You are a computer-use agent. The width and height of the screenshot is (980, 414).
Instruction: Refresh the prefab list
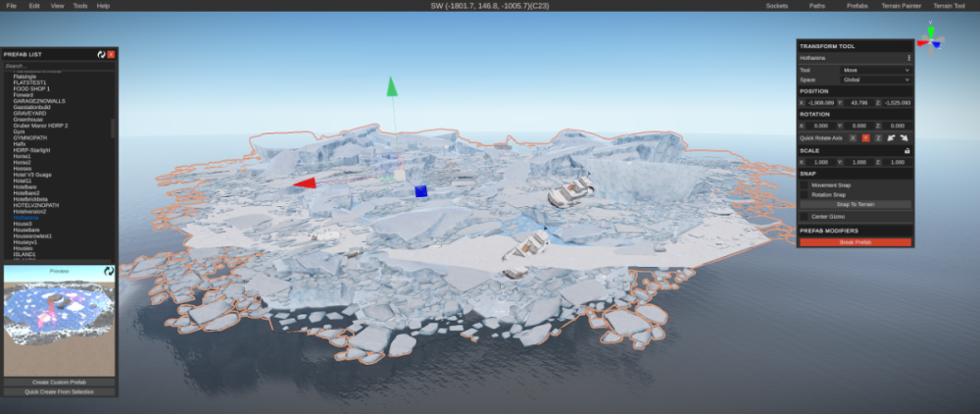100,54
